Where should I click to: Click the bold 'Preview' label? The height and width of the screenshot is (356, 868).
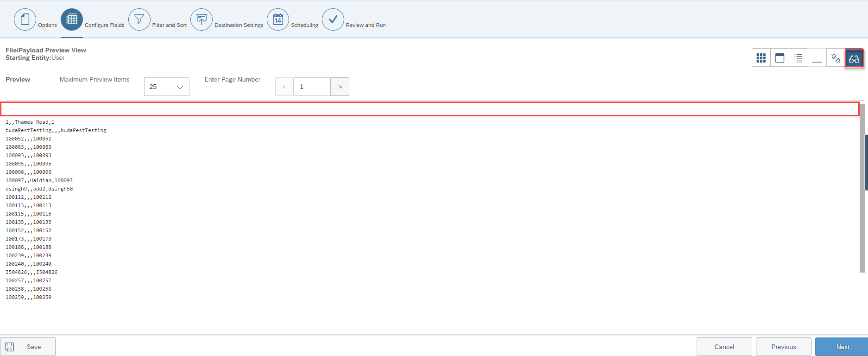tap(18, 79)
